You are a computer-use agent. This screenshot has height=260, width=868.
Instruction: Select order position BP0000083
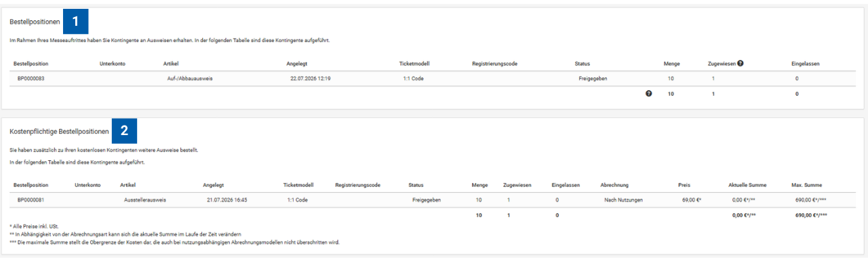tap(31, 79)
